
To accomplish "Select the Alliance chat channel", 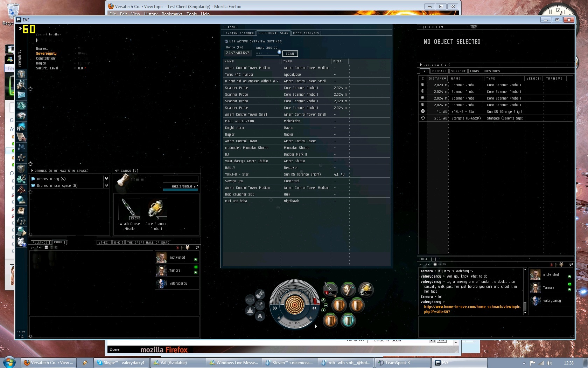I will [40, 243].
